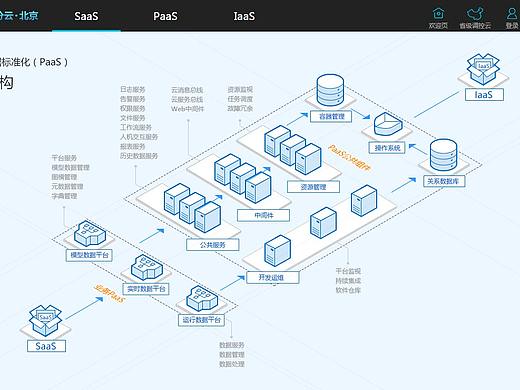Click the 元数据管理 text

coord(67,186)
